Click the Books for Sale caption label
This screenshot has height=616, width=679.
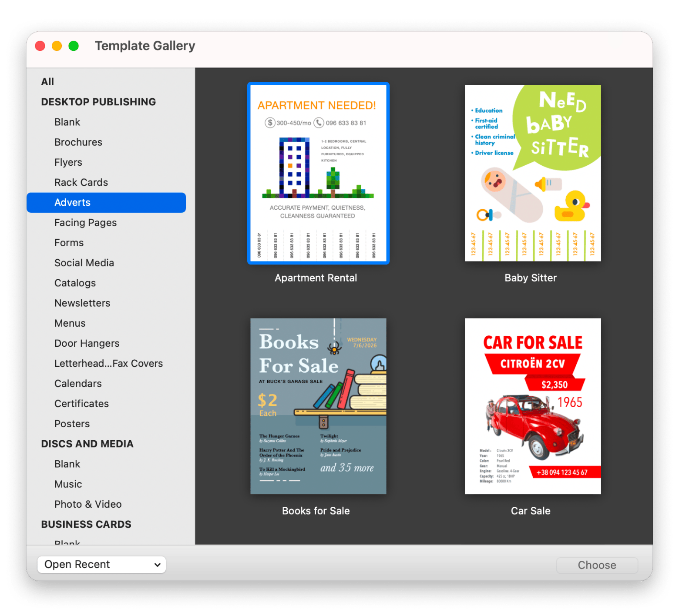click(x=316, y=511)
